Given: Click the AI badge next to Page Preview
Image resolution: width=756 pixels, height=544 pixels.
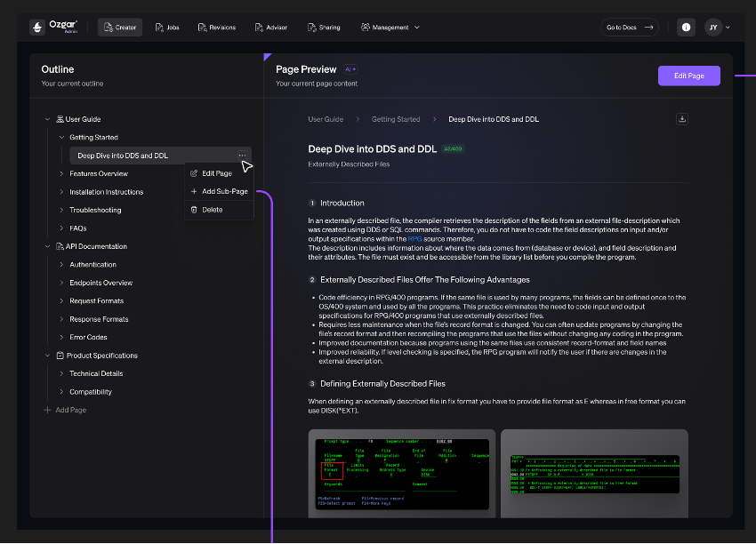Looking at the screenshot, I should point(350,69).
